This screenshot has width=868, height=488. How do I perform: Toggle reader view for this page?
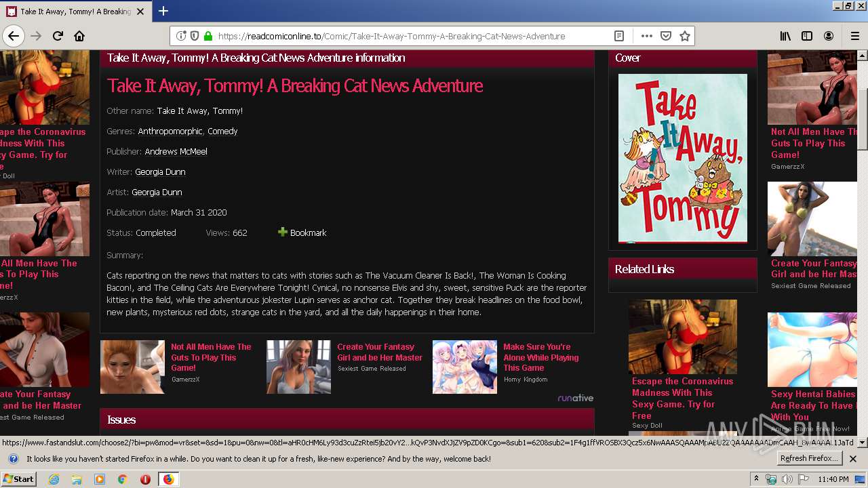click(x=619, y=36)
